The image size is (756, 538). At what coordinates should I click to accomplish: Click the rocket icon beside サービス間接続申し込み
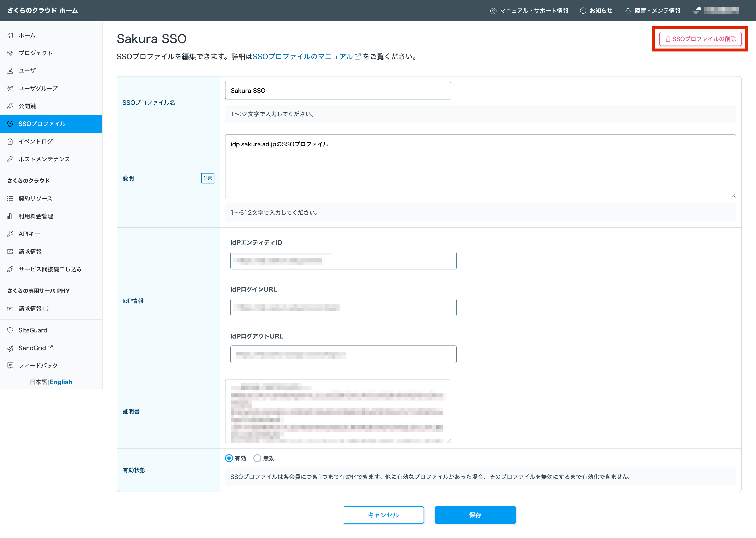coord(10,269)
